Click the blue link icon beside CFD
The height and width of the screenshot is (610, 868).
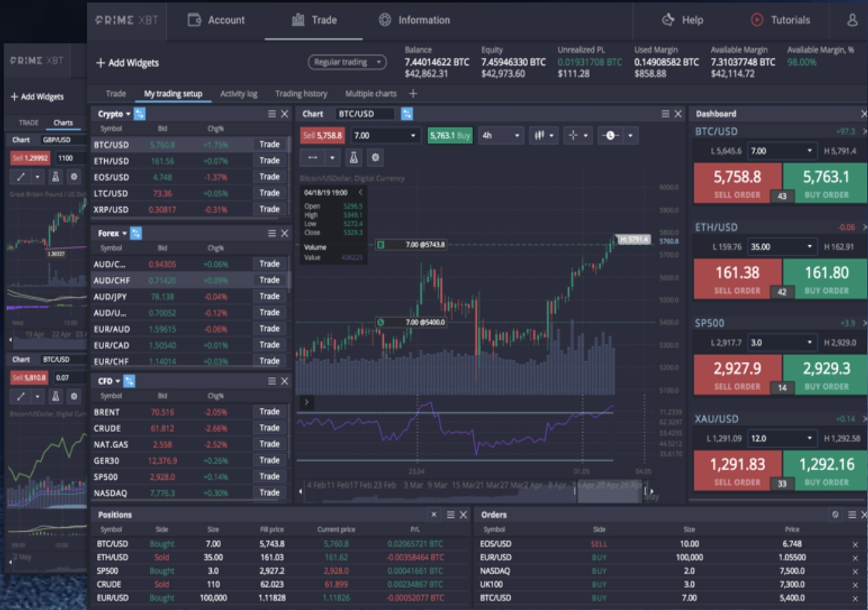pos(130,381)
